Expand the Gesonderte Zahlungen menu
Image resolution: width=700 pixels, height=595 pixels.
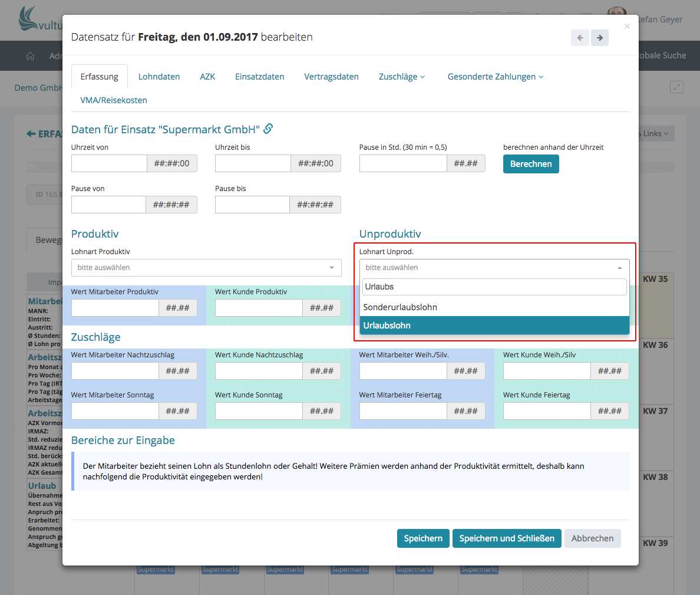(x=495, y=77)
